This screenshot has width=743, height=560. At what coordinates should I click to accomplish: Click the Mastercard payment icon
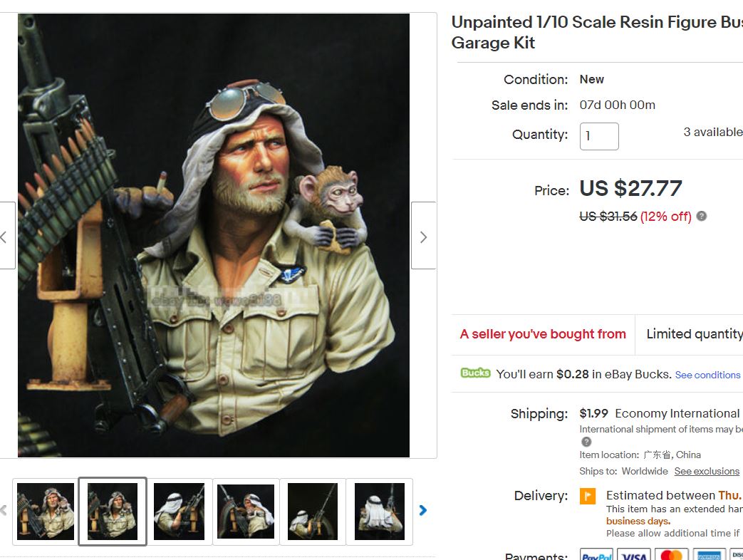671,555
